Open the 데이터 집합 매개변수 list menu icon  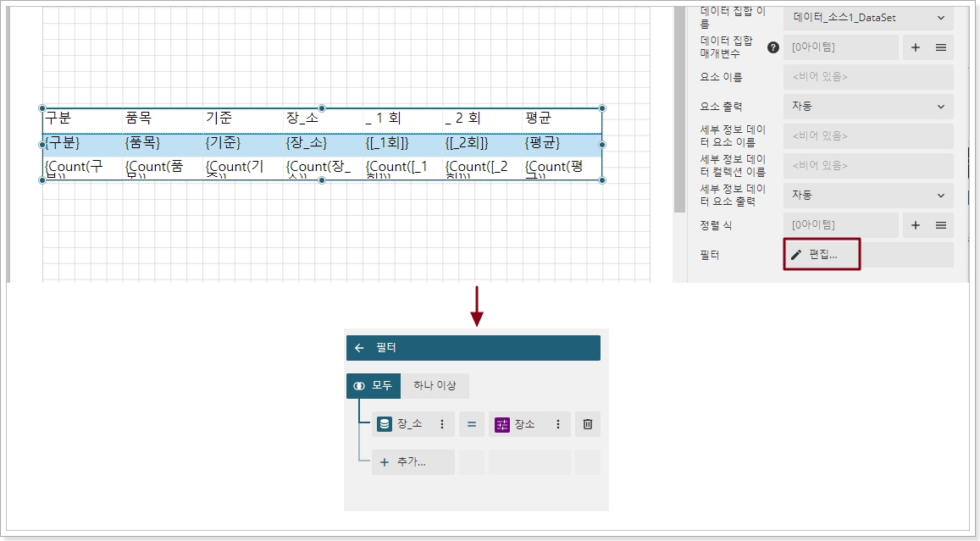940,47
